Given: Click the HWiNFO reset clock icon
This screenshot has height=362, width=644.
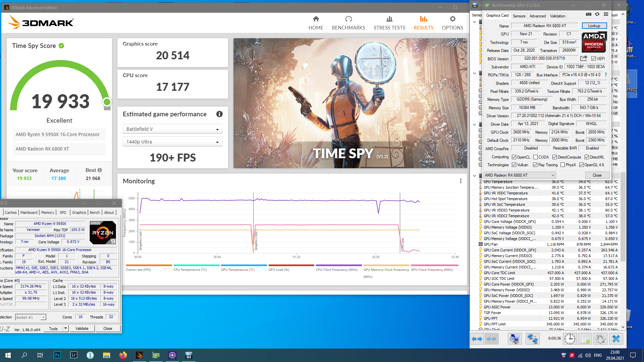Looking at the screenshot, I should [x=570, y=339].
